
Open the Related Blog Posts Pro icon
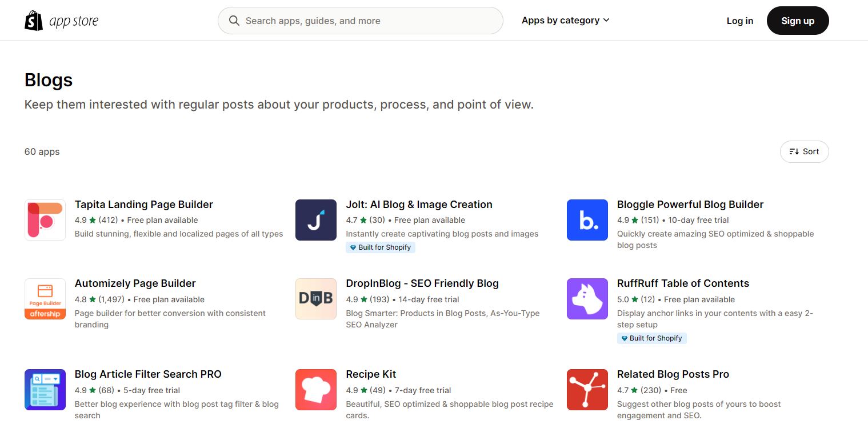coord(587,390)
